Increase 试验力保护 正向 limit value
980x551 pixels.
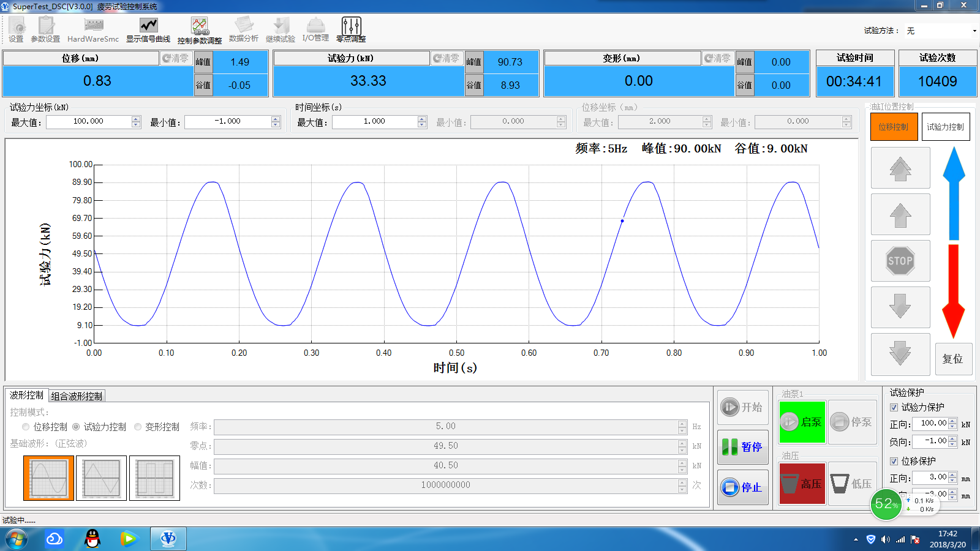(952, 421)
